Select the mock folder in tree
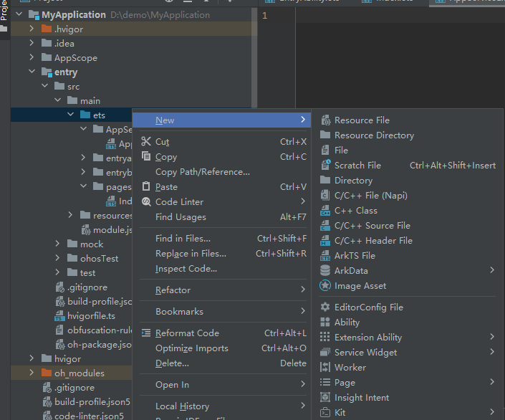Screen dimensions: 505x420 [x=91, y=244]
